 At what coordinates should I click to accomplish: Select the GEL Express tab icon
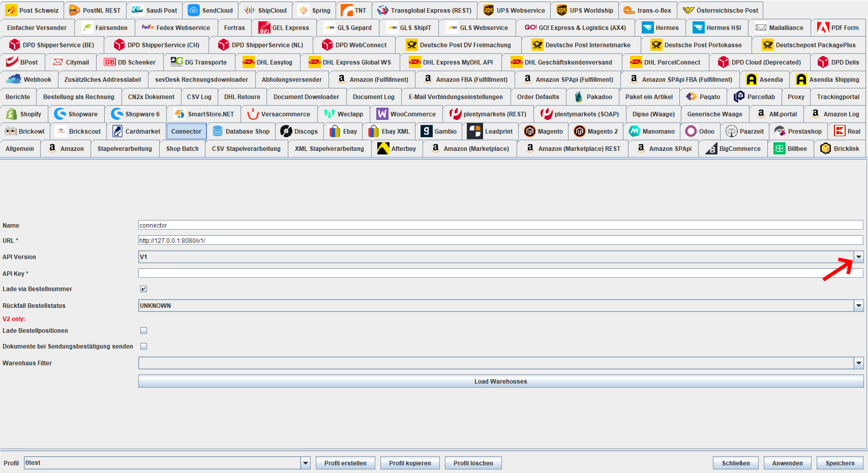[264, 27]
